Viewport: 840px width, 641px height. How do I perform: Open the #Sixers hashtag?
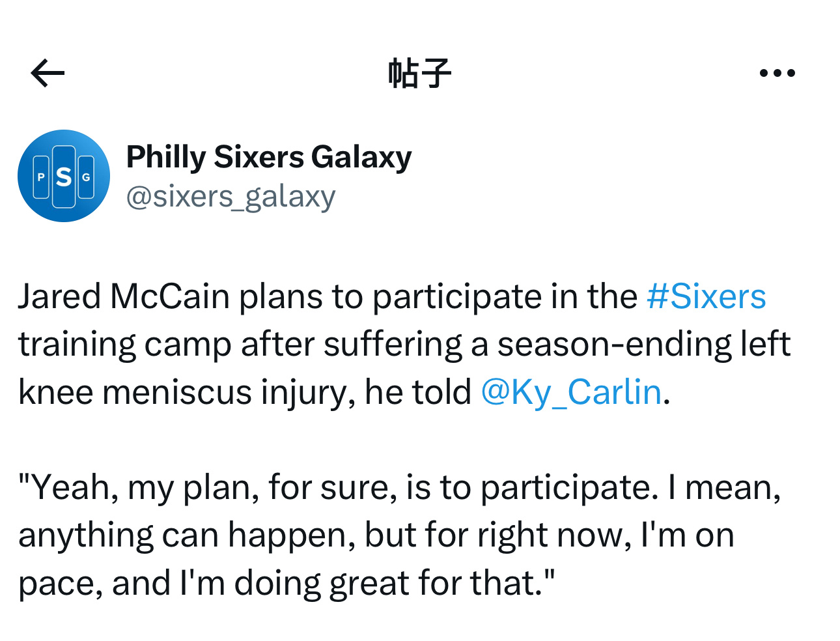(x=706, y=296)
